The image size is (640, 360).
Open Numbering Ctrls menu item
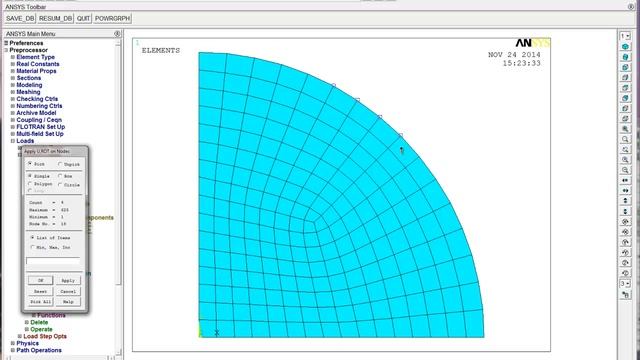point(39,106)
